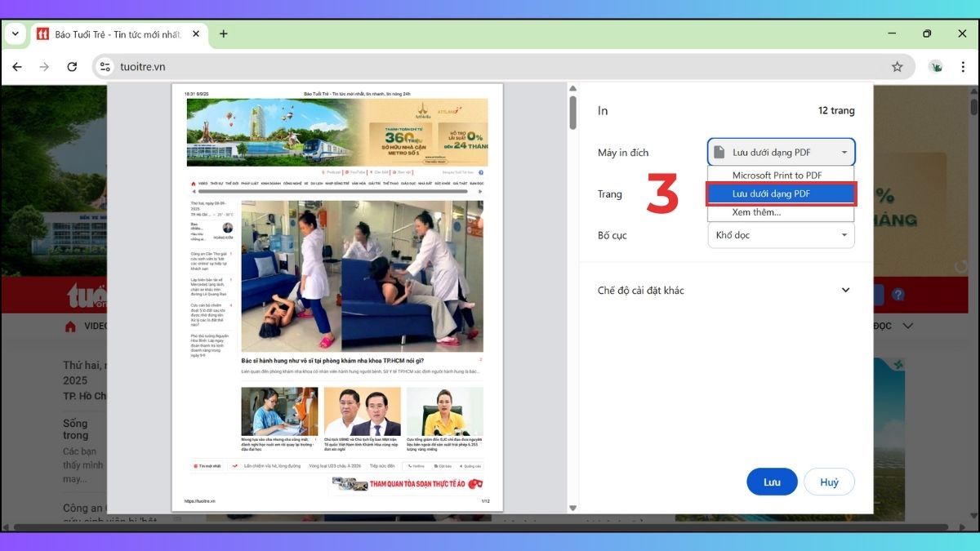Open a new tab with the plus icon
This screenshot has height=551, width=980.
[223, 33]
